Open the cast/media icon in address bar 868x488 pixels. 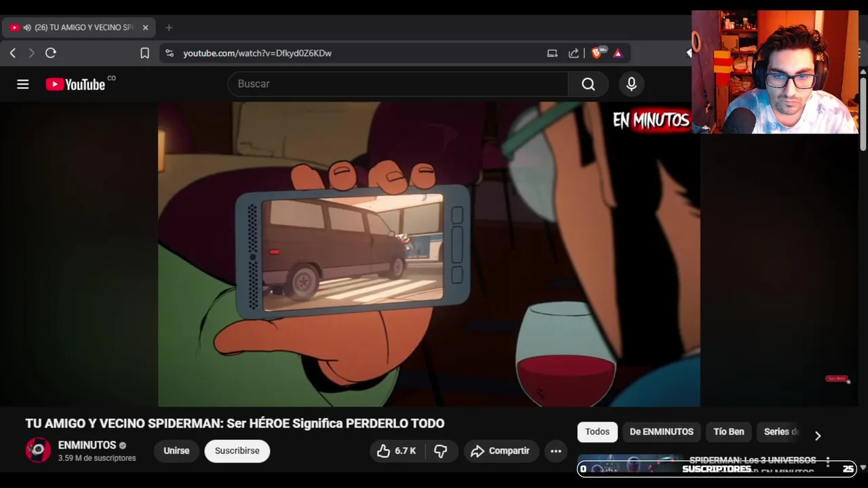click(552, 53)
